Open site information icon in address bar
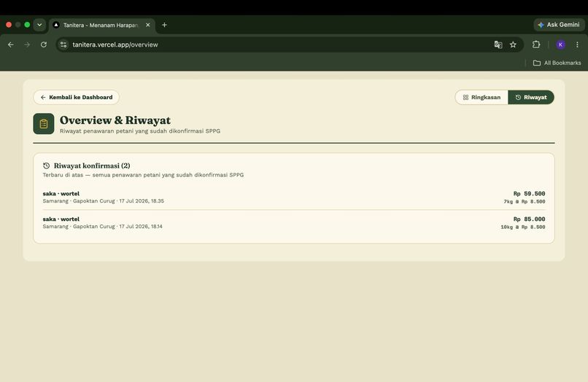The image size is (588, 382). point(63,44)
